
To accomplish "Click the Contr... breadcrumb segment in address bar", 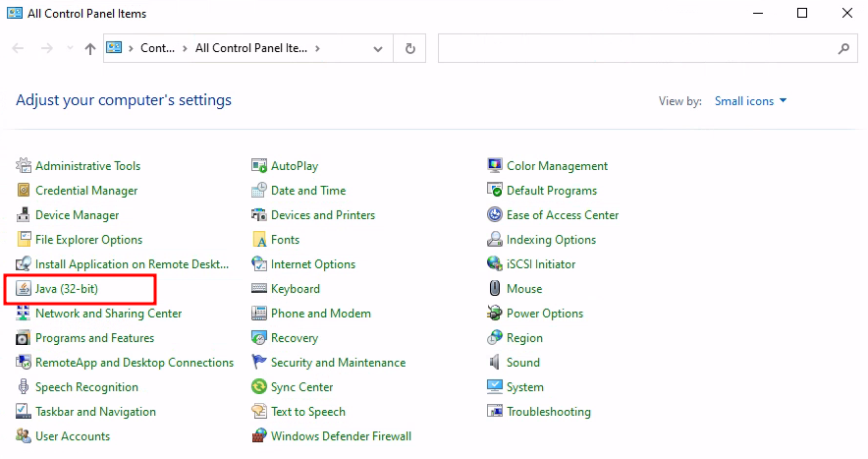I will click(157, 48).
